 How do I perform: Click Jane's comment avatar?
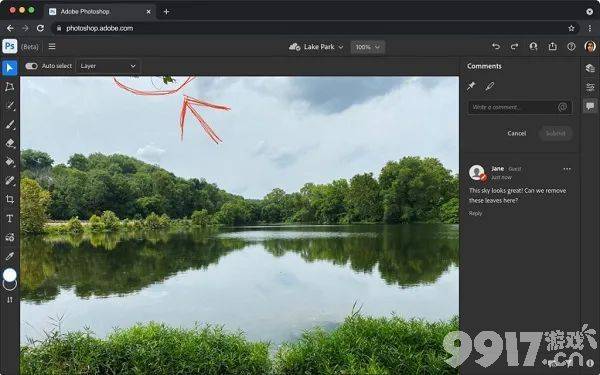pos(477,173)
